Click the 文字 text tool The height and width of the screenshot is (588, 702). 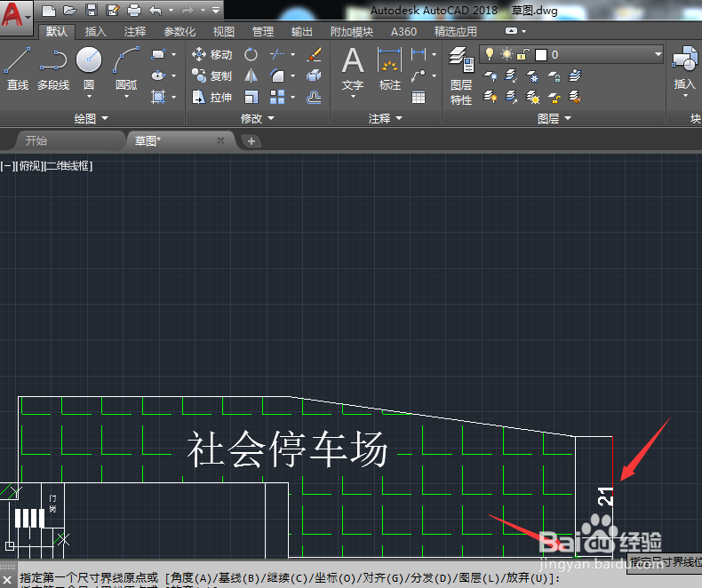[353, 70]
